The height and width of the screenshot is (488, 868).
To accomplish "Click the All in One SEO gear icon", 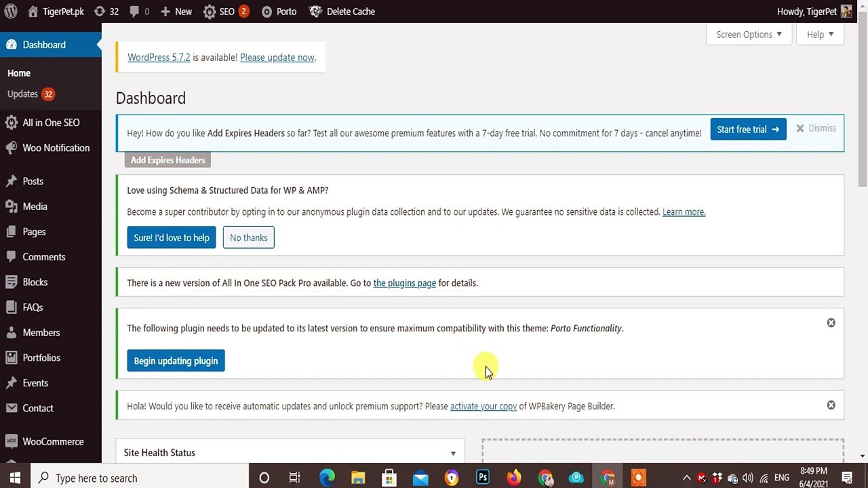I will pyautogui.click(x=11, y=123).
